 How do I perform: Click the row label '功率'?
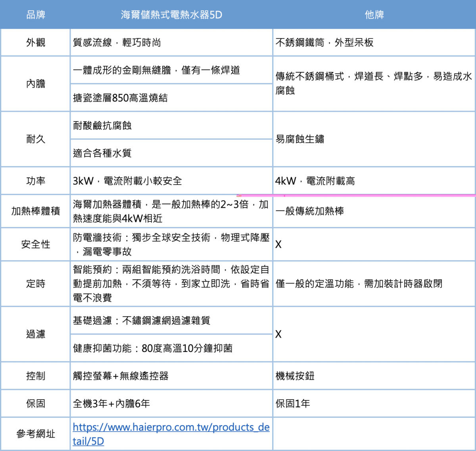pos(36,181)
